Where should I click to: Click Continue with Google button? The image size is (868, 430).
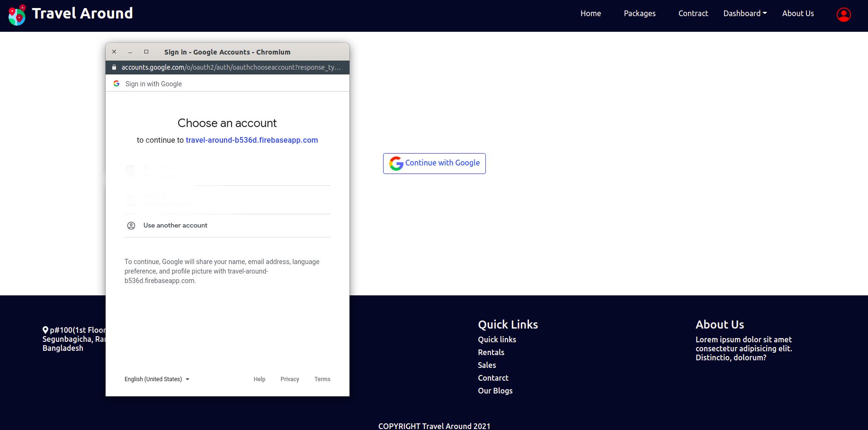coord(434,164)
